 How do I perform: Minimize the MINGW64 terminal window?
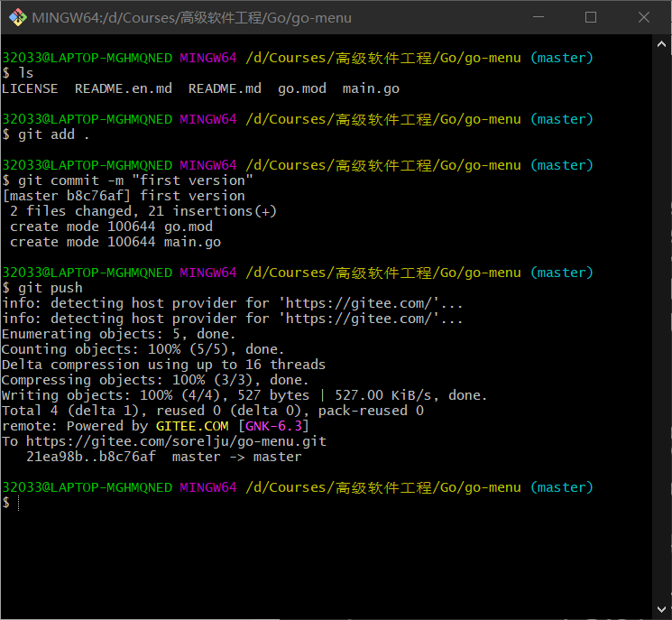coord(539,17)
